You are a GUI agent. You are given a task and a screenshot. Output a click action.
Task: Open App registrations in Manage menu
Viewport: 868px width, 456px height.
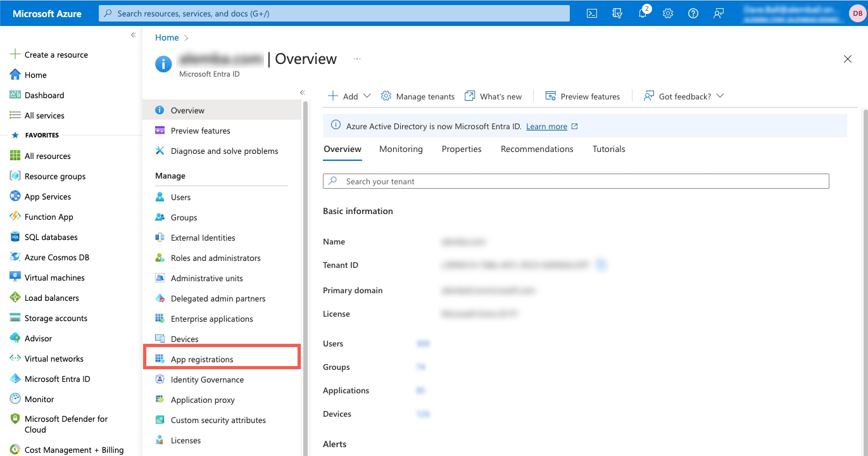[202, 359]
